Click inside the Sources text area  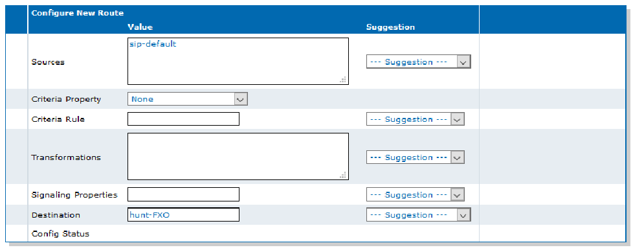coord(238,62)
